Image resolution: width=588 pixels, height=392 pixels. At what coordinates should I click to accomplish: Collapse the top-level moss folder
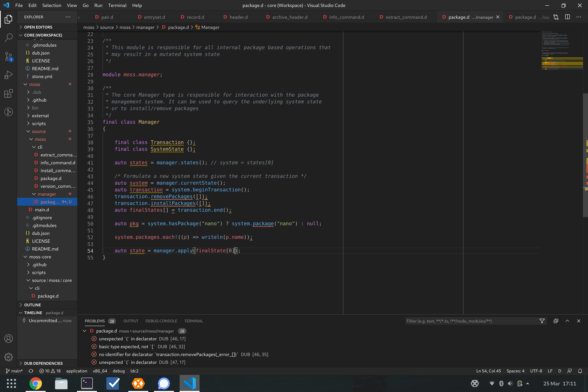click(x=47, y=84)
